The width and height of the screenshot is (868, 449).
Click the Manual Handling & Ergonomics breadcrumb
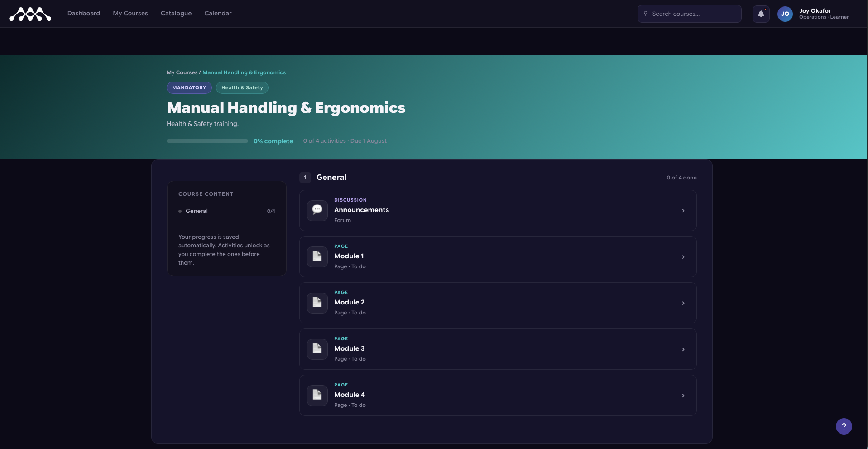[244, 72]
